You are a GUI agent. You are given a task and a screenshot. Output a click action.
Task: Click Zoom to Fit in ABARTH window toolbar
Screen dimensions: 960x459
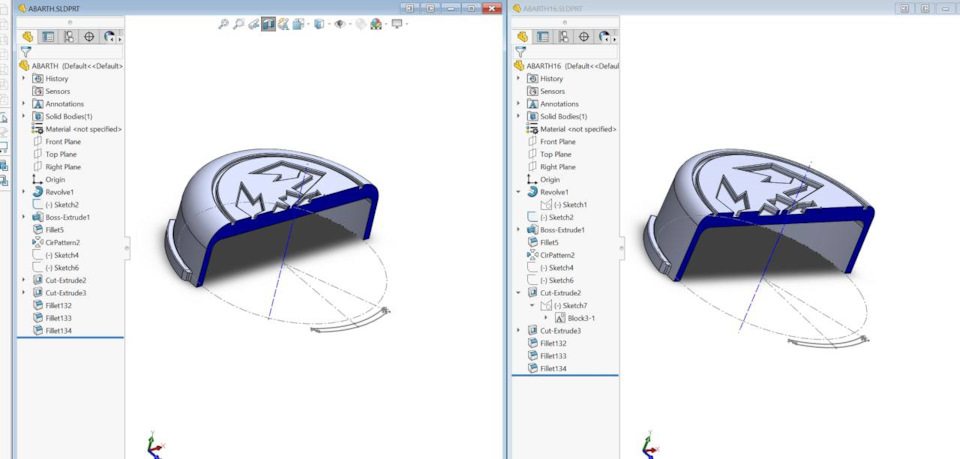tap(223, 24)
